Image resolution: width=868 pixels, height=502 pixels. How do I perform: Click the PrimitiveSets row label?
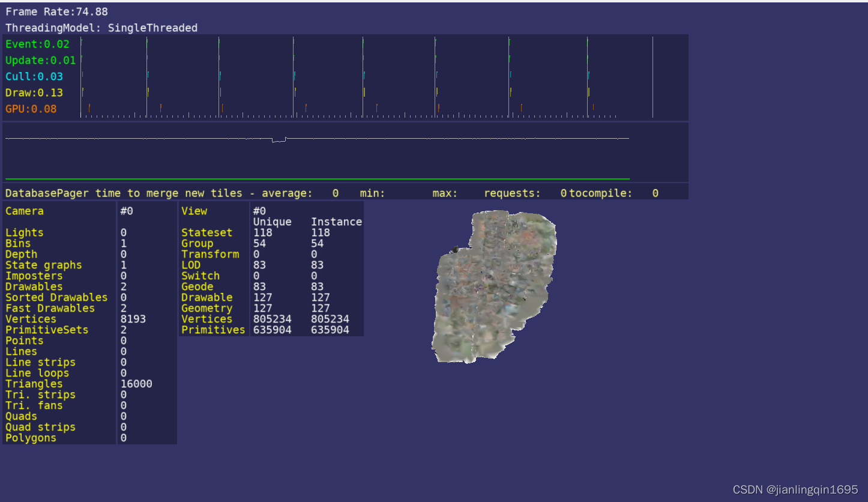click(47, 330)
